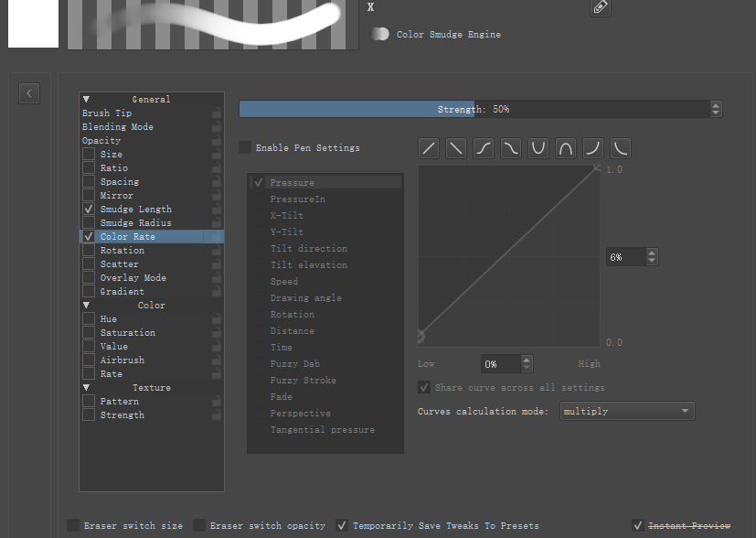Click the Strength slider bar

474,109
